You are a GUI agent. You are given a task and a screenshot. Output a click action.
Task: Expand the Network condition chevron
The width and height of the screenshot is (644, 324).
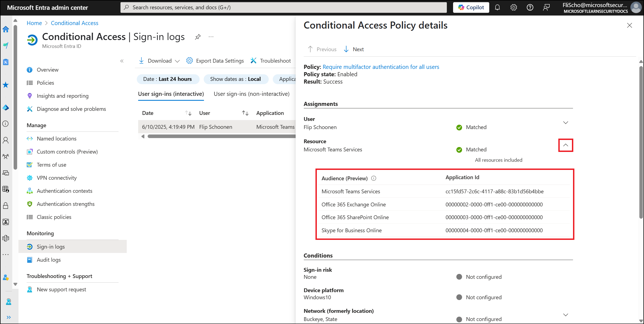(565, 315)
